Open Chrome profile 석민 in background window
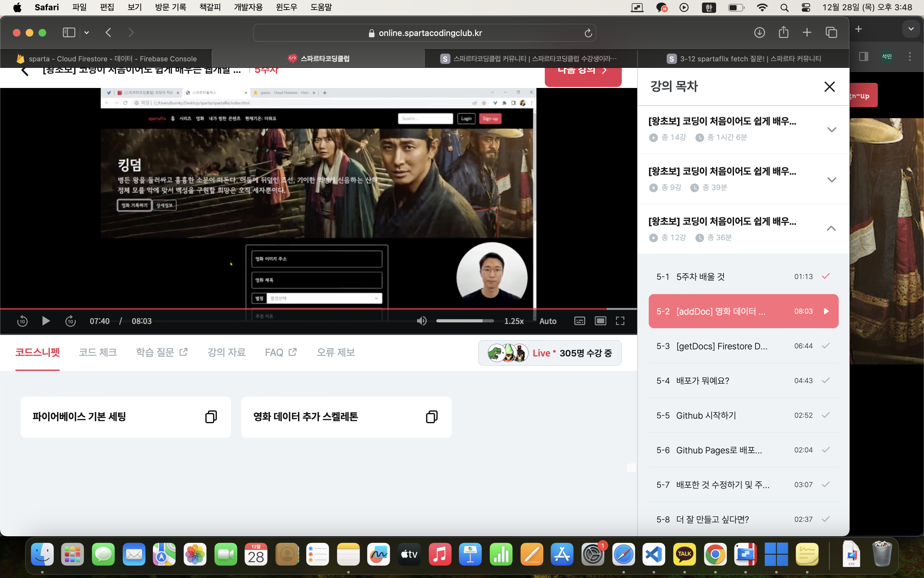 pyautogui.click(x=886, y=57)
